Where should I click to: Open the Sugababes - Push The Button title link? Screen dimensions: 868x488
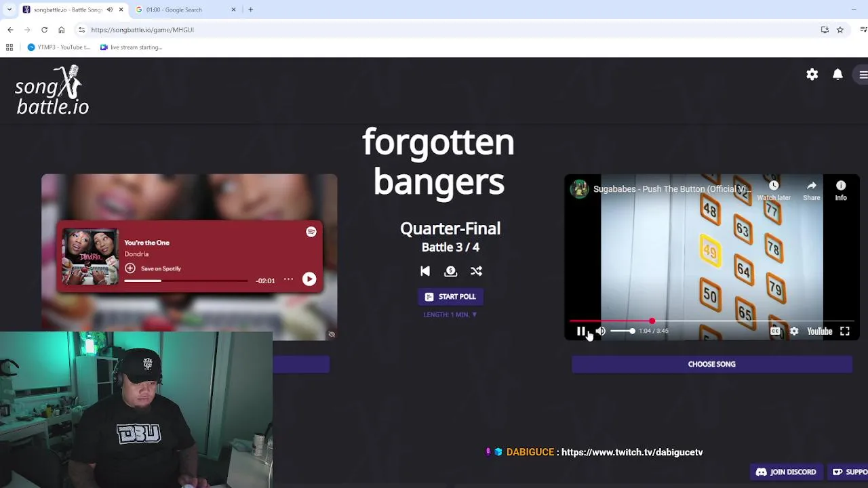click(671, 189)
